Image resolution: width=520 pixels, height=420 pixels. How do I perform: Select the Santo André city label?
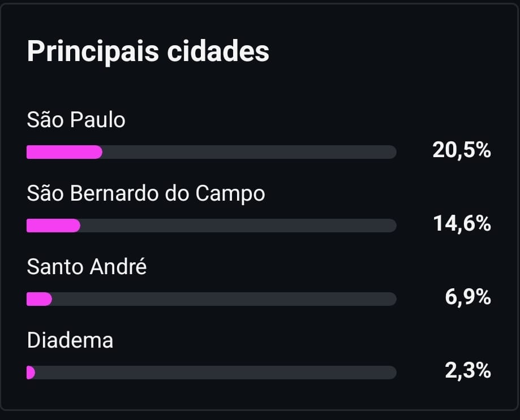(x=87, y=266)
